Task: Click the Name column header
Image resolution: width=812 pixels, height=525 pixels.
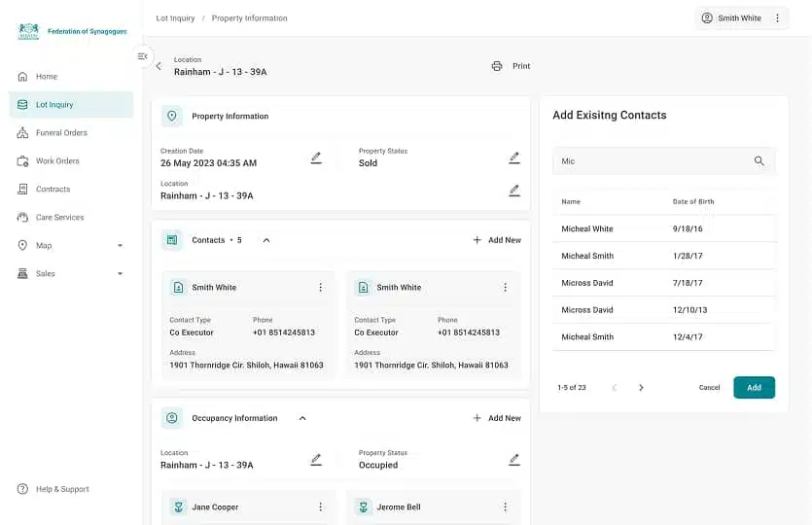Action: (x=571, y=201)
